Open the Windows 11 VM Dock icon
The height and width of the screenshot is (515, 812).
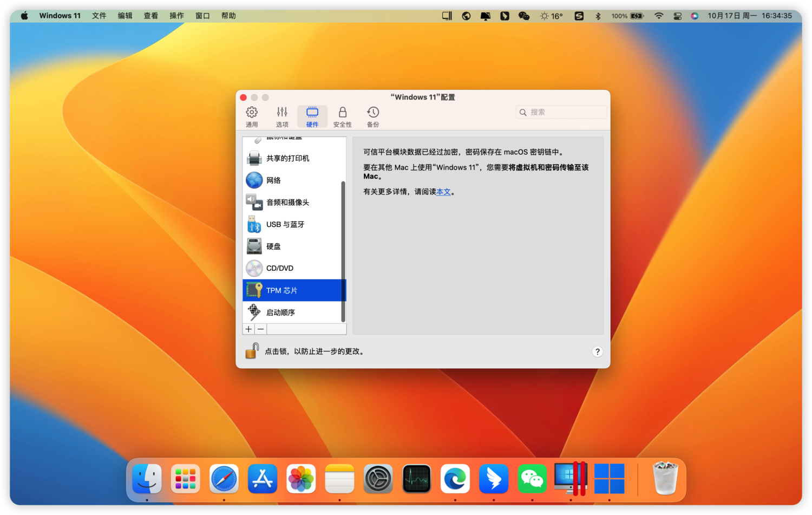pyautogui.click(x=610, y=479)
